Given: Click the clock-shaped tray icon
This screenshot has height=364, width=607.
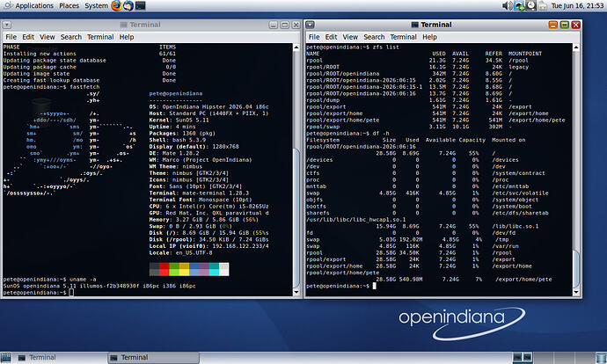Looking at the screenshot, I should pos(531,5).
